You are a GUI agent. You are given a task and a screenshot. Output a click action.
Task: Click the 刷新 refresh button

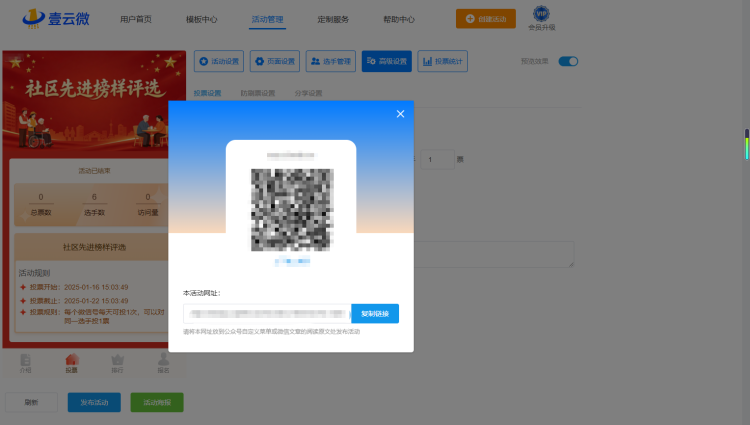pos(32,403)
